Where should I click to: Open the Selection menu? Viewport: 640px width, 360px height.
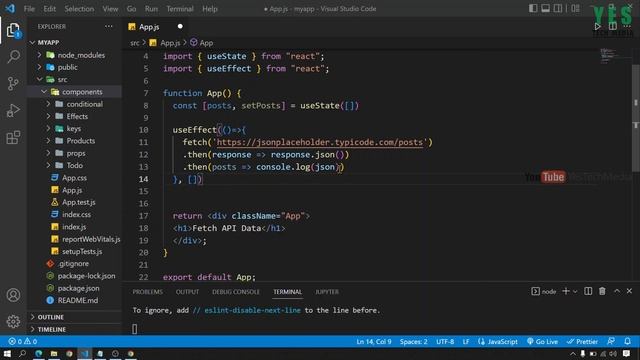click(79, 9)
